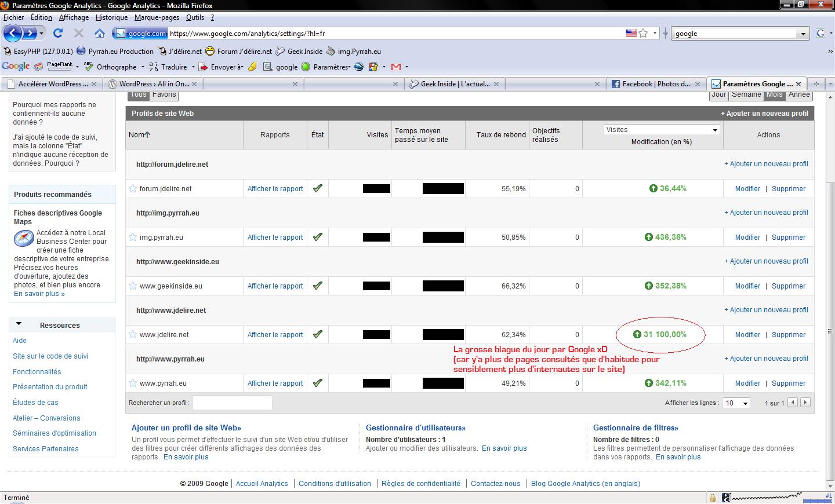Screen dimensions: 835x504
Task: Open the Afficher les lignes dropdown
Action: (736, 403)
